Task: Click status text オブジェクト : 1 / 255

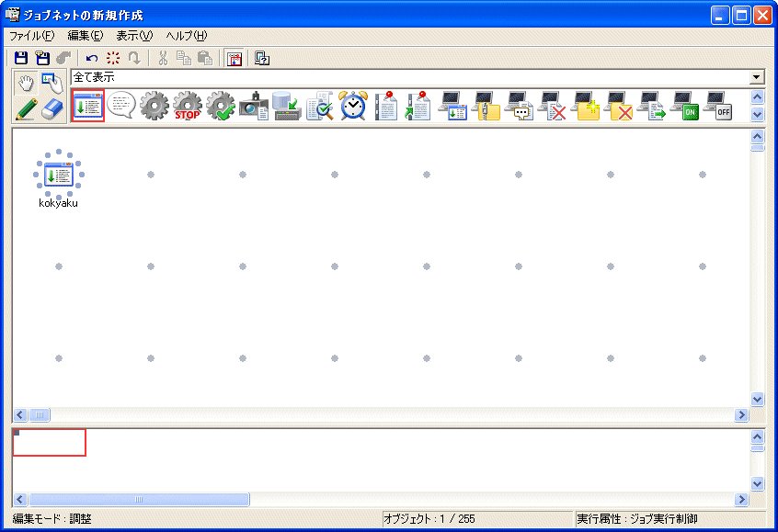Action: pyautogui.click(x=429, y=519)
